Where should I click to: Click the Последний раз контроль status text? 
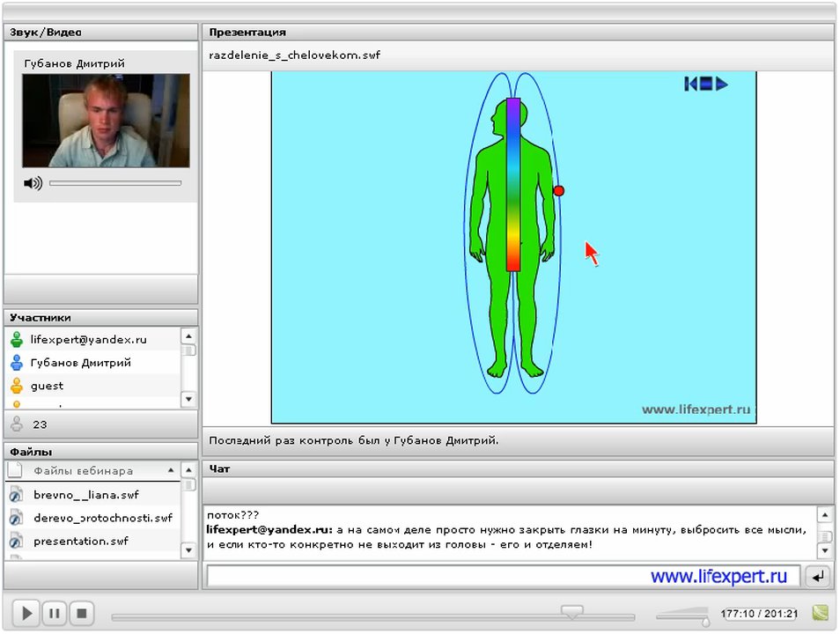coord(354,440)
